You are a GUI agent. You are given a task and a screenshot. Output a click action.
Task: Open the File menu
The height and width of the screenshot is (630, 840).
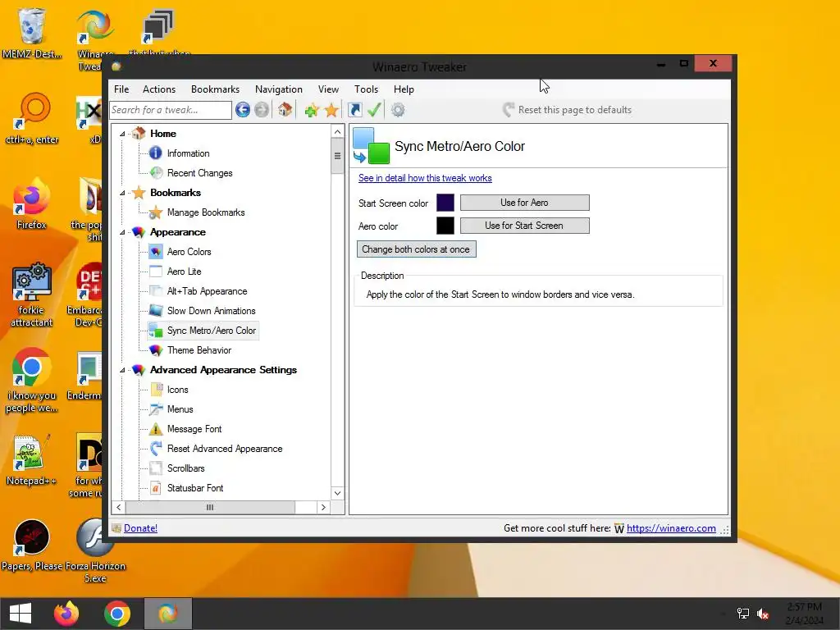click(x=121, y=89)
